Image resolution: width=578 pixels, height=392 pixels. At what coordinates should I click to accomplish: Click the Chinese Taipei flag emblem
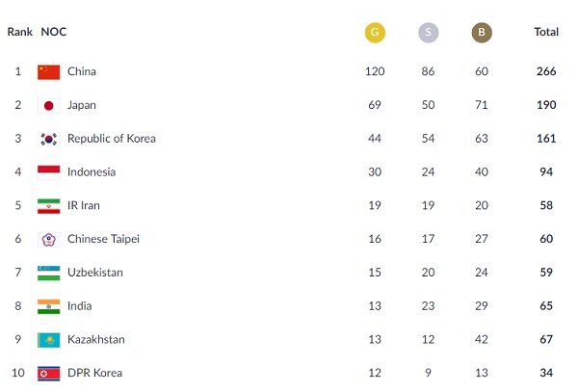(x=49, y=240)
